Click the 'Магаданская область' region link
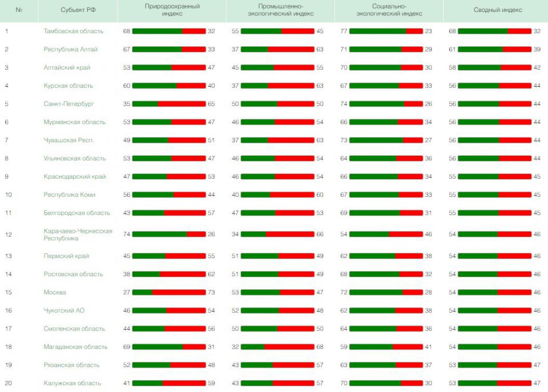The width and height of the screenshot is (548, 392). tap(75, 347)
